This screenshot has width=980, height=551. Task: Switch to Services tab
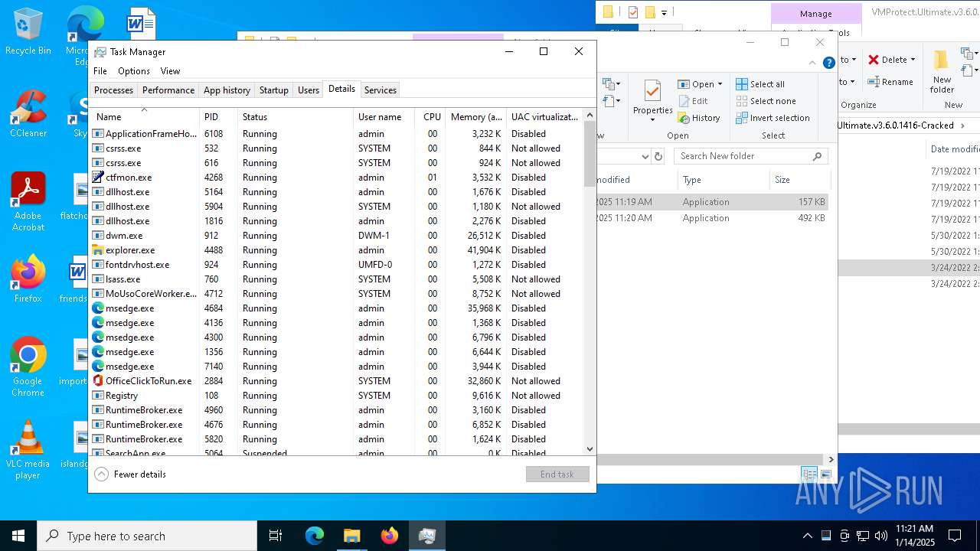coord(381,90)
